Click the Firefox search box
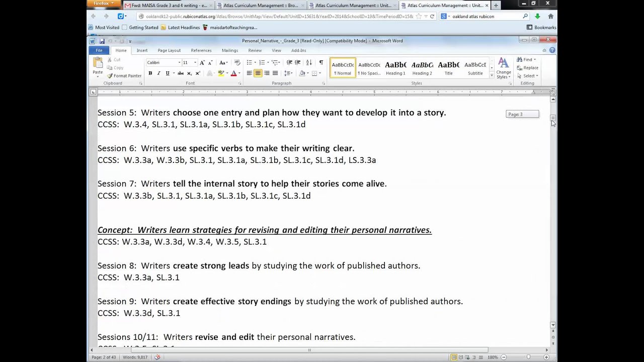Screen dimensions: 644x362 pos(483,16)
